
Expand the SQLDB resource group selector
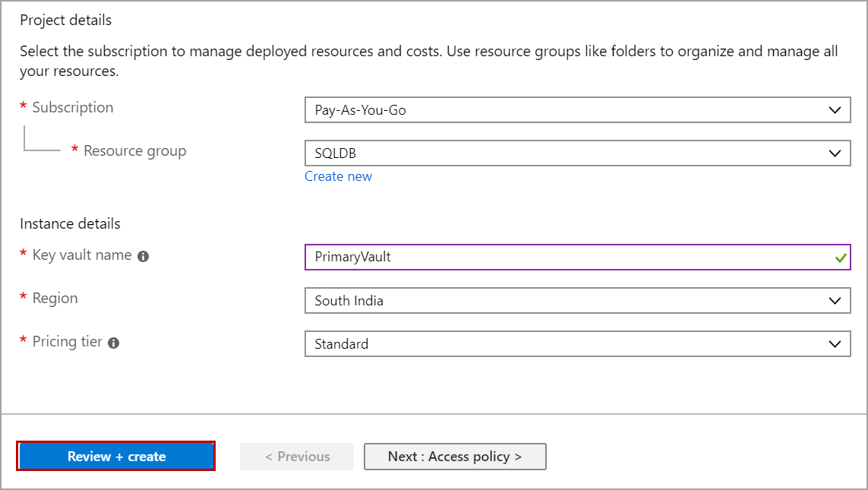(x=577, y=153)
